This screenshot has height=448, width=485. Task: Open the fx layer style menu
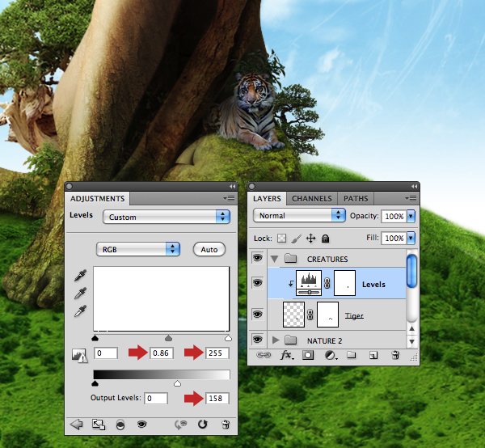click(x=287, y=355)
